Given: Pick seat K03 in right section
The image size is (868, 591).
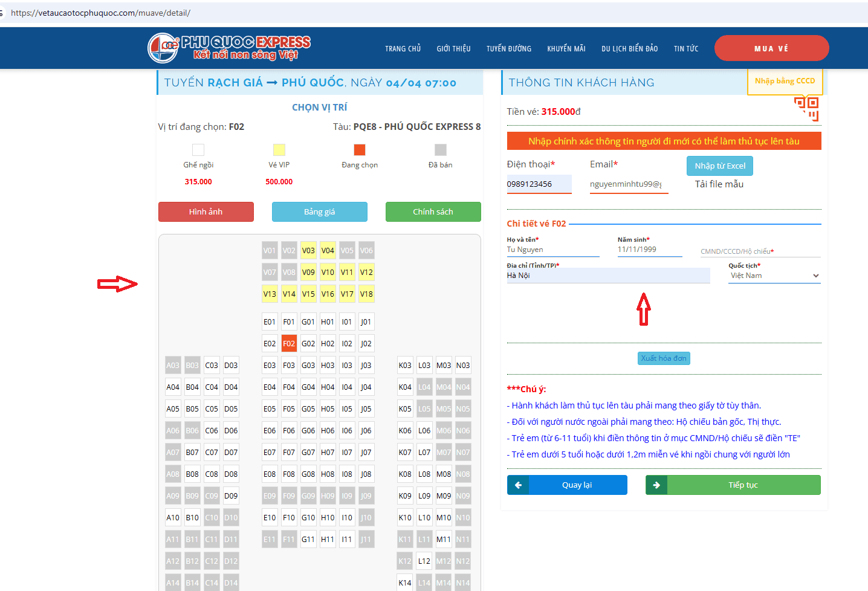Looking at the screenshot, I should [405, 366].
